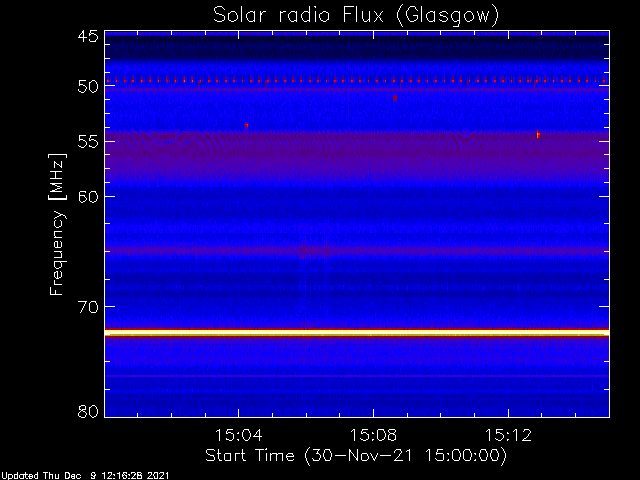Click the red spot near 15:13 at 54.5 MHz
This screenshot has width=640, height=480.
pos(538,134)
